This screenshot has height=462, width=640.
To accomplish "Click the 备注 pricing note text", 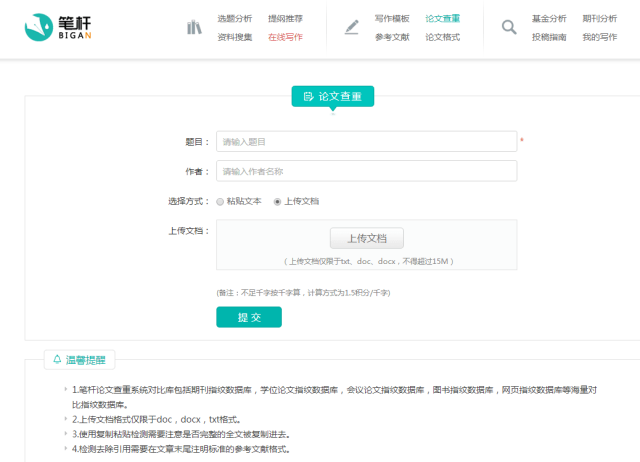I will click(x=303, y=293).
